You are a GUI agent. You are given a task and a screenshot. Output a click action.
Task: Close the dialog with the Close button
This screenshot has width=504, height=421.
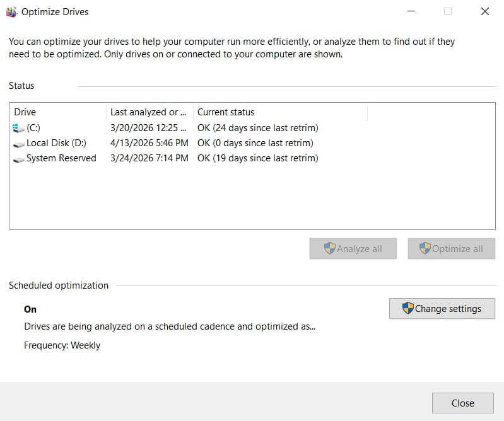[x=462, y=403]
